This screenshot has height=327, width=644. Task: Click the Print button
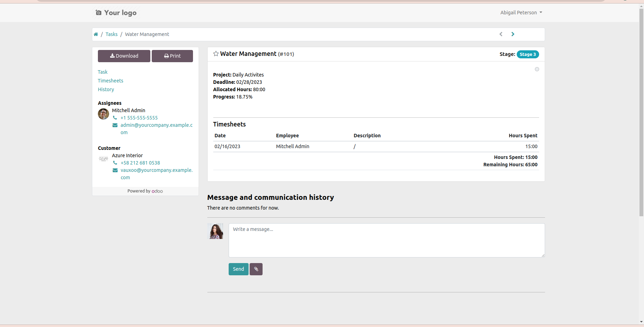coord(172,56)
